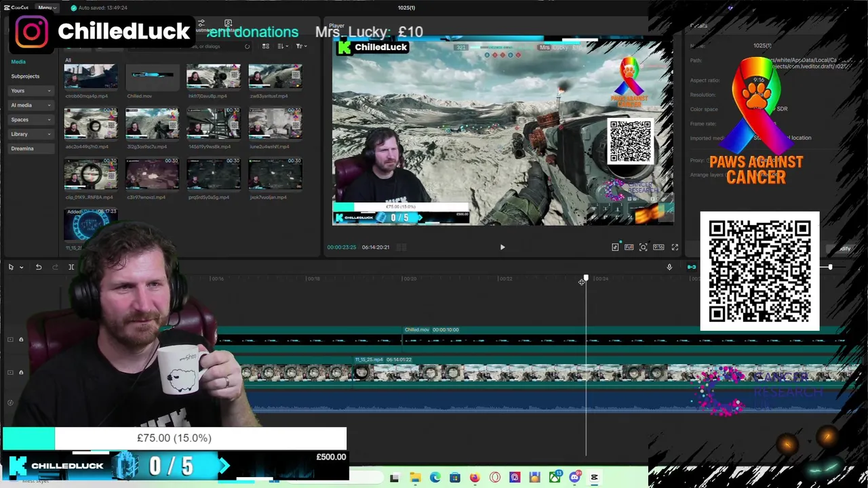The image size is (868, 488).
Task: Select the Media category in sidebar
Action: pos(18,62)
